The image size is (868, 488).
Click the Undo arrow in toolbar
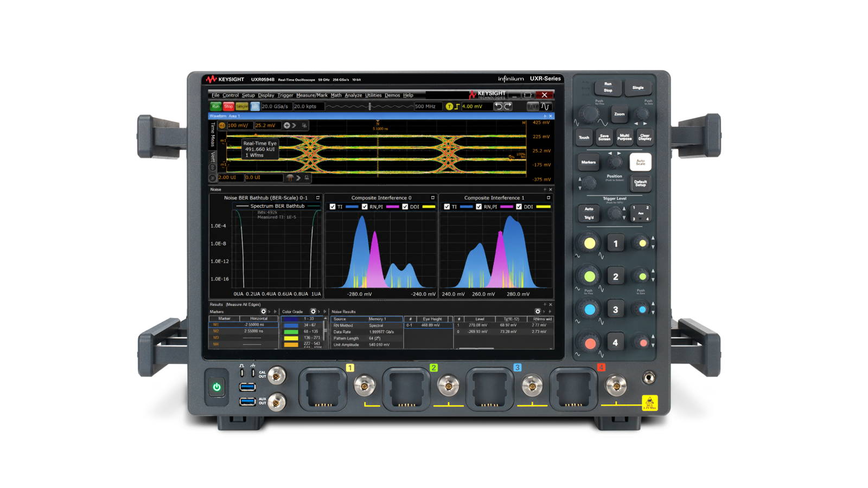tap(499, 106)
